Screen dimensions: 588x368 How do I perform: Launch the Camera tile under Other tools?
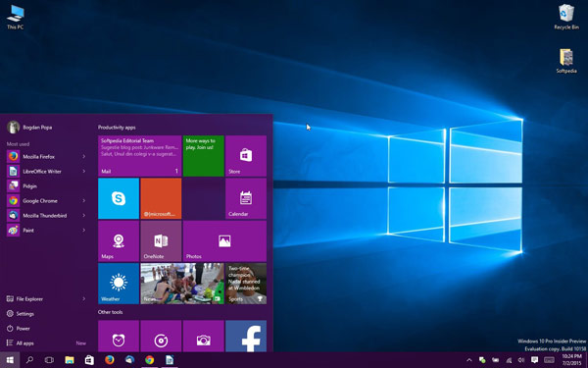click(x=203, y=336)
